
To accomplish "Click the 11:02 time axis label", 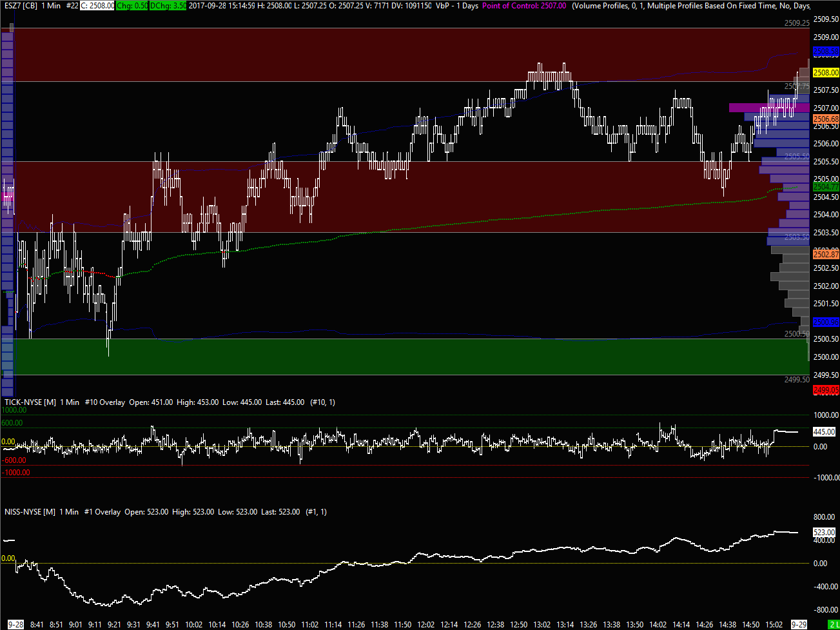I will click(x=310, y=624).
